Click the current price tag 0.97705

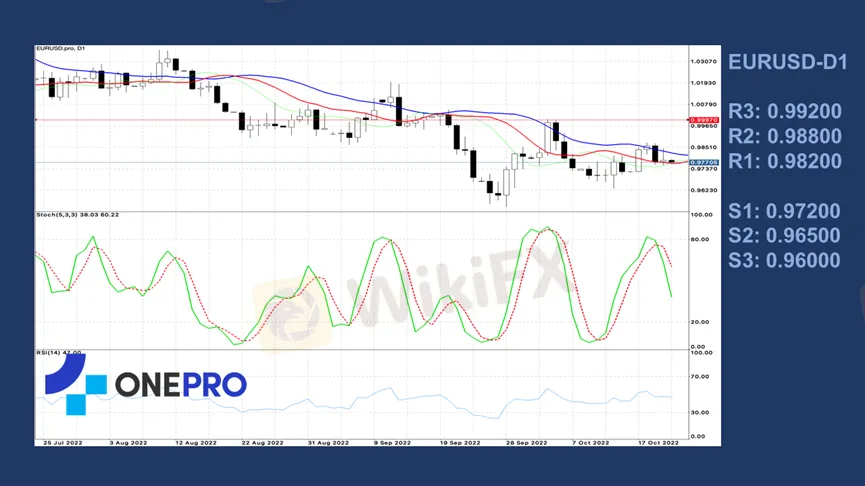pos(704,161)
